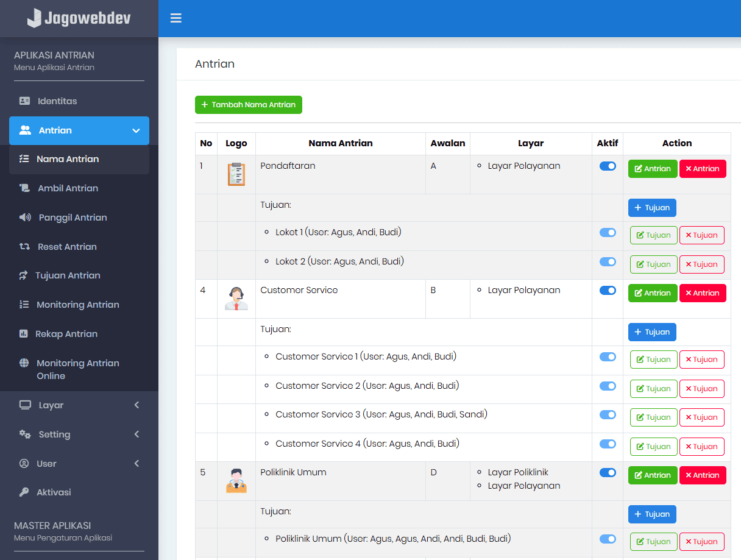
Task: Toggle Aktif switch for Customer Service 3
Action: [x=608, y=415]
